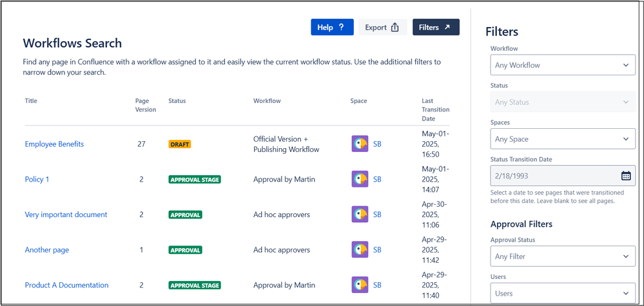Click the Last Transition Date column header
The image size is (644, 306).
pyautogui.click(x=435, y=110)
